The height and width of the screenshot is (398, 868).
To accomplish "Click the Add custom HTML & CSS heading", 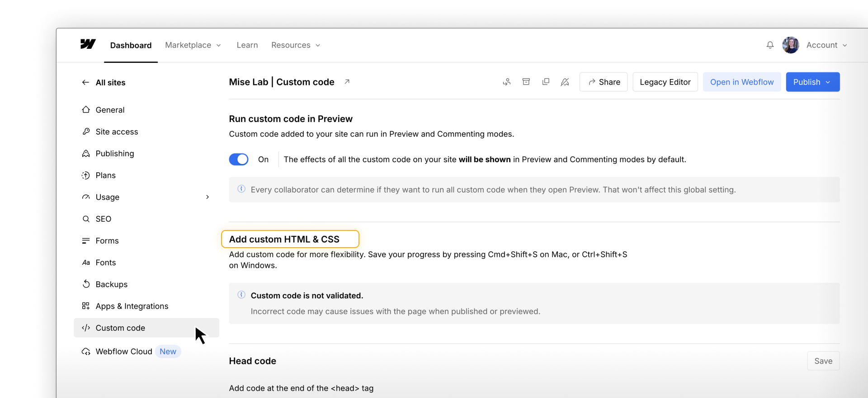I will [x=284, y=239].
